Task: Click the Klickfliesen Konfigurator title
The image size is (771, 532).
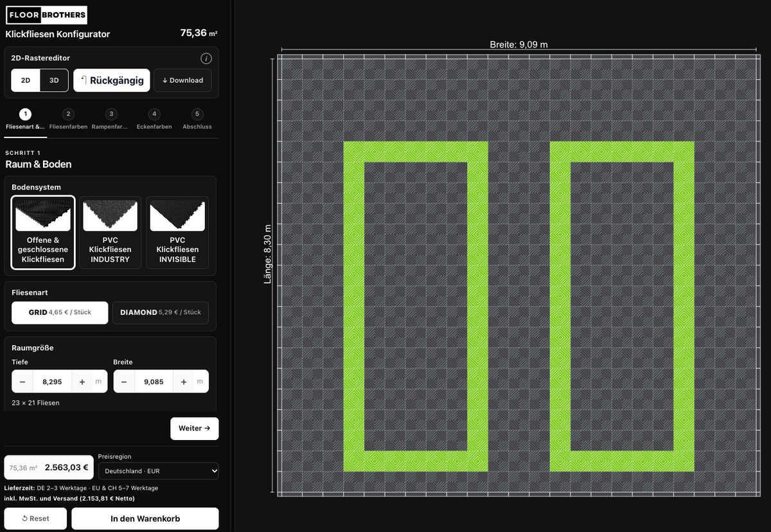Action: pyautogui.click(x=58, y=34)
